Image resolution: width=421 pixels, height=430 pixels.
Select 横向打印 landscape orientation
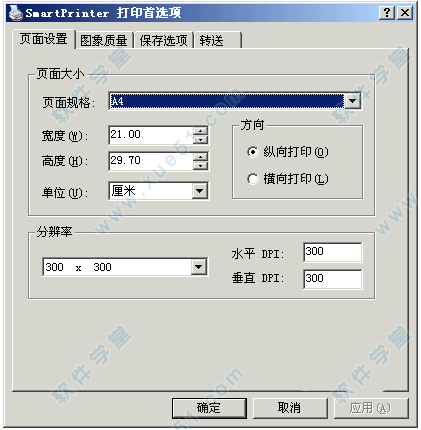[253, 179]
